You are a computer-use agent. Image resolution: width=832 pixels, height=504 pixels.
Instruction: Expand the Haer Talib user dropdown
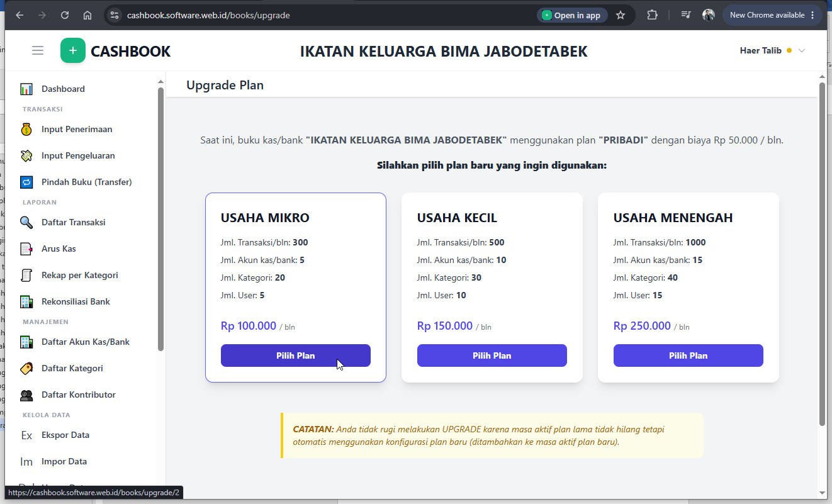[772, 50]
